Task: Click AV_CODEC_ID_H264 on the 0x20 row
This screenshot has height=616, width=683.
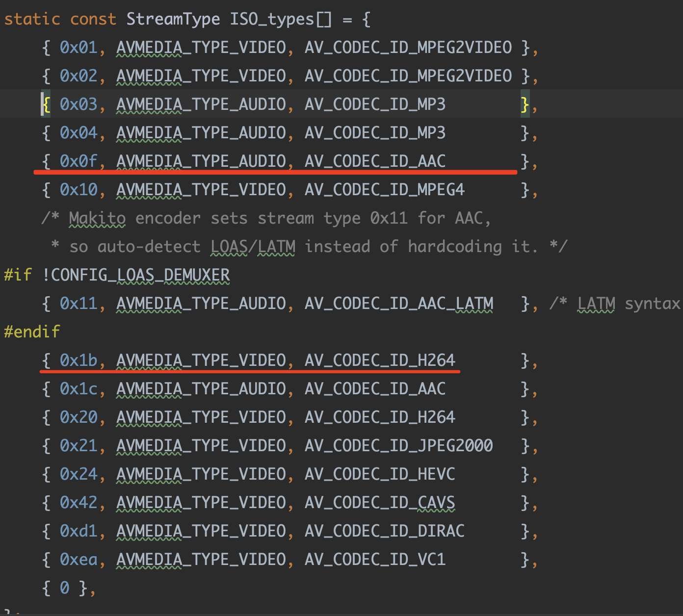Action: (380, 417)
